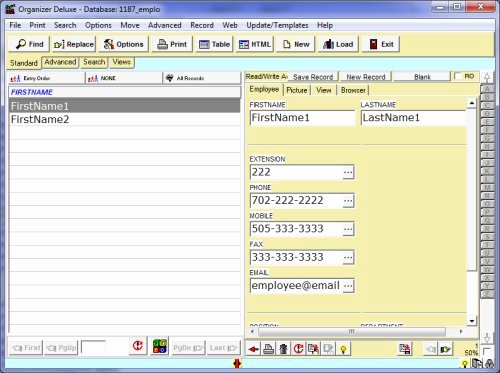Toggle the small checkbox below the alphabet index
Viewport: 500px width, 373px height.
(486, 351)
